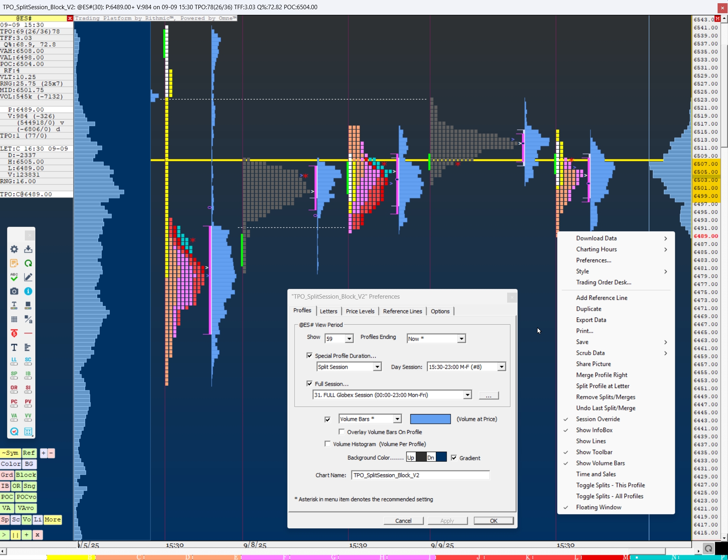Viewport: 728px width, 560px height.
Task: Uncheck Special Profile Duration checkbox
Action: tap(309, 356)
